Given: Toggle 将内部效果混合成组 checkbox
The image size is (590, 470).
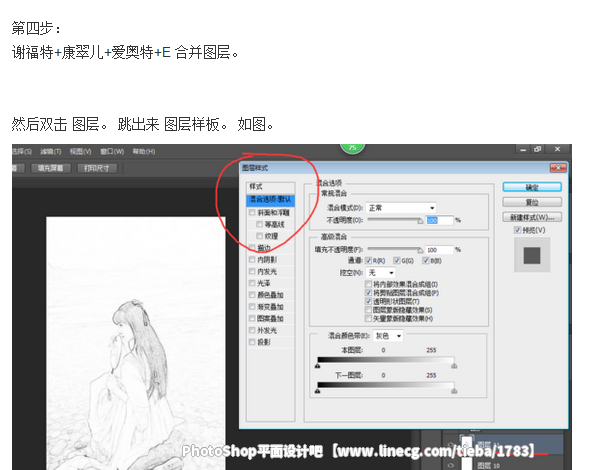Looking at the screenshot, I should [x=368, y=284].
